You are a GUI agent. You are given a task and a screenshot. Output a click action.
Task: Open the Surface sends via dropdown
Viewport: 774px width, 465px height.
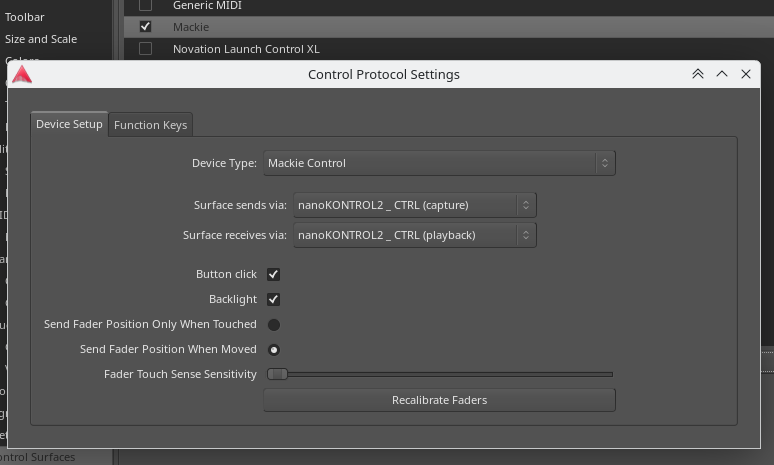[x=414, y=205]
